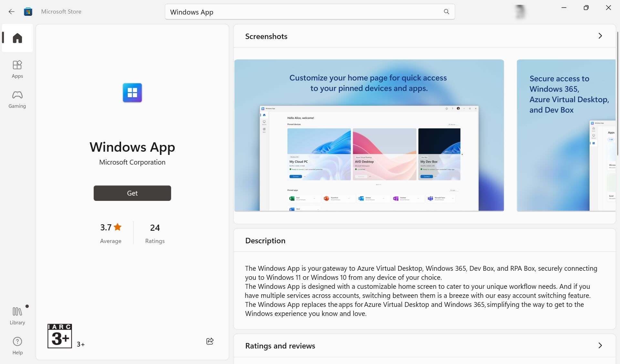
Task: Open the Home sidebar icon
Action: [17, 38]
